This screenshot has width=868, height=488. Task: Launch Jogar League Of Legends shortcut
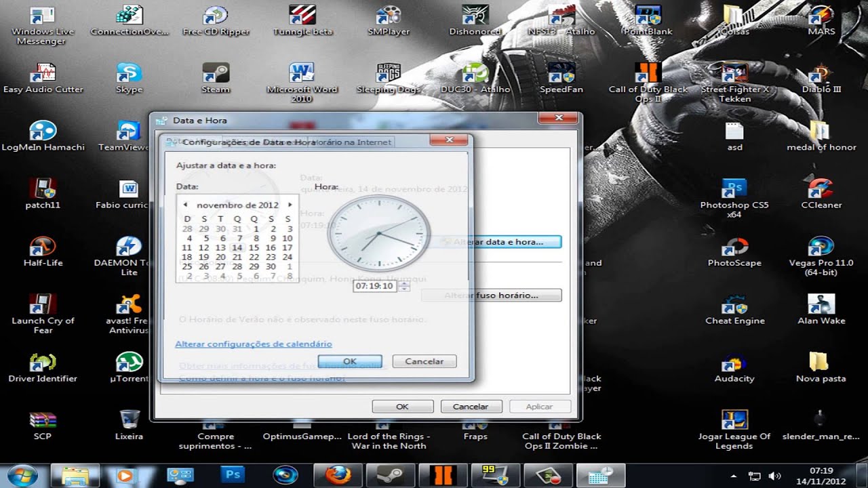tap(734, 430)
